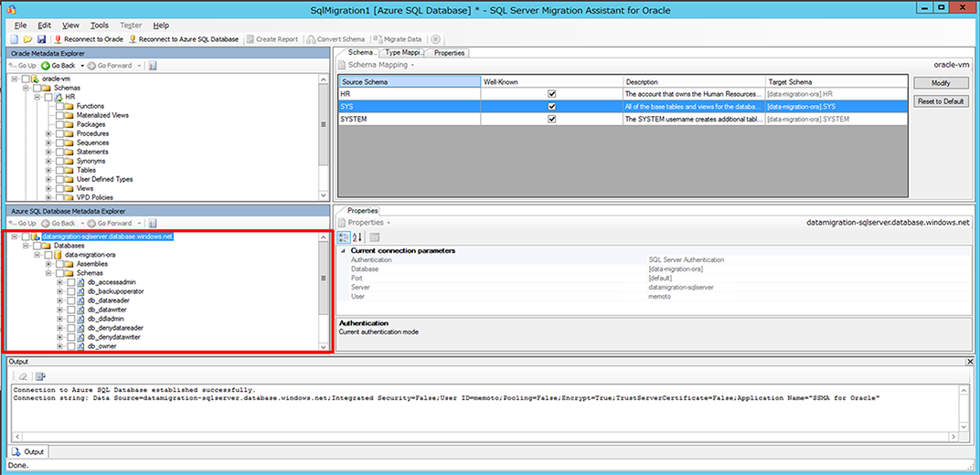Open the Edit menu

point(45,25)
